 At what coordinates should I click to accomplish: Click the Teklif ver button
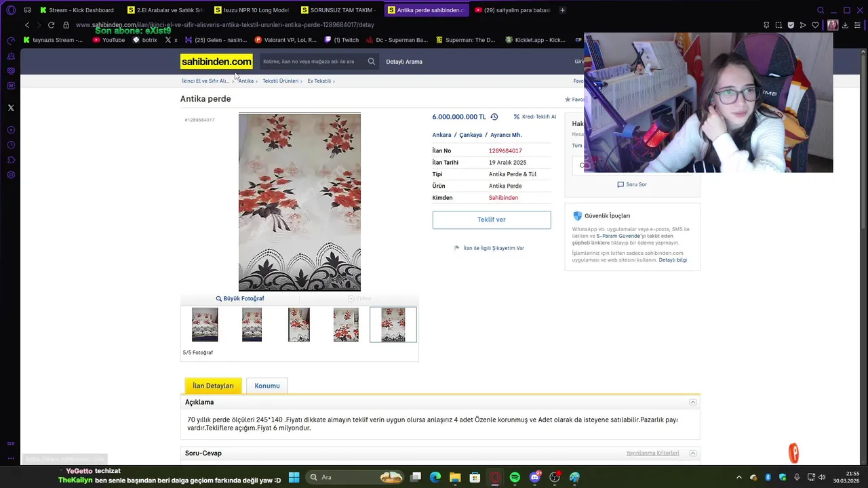tap(492, 220)
